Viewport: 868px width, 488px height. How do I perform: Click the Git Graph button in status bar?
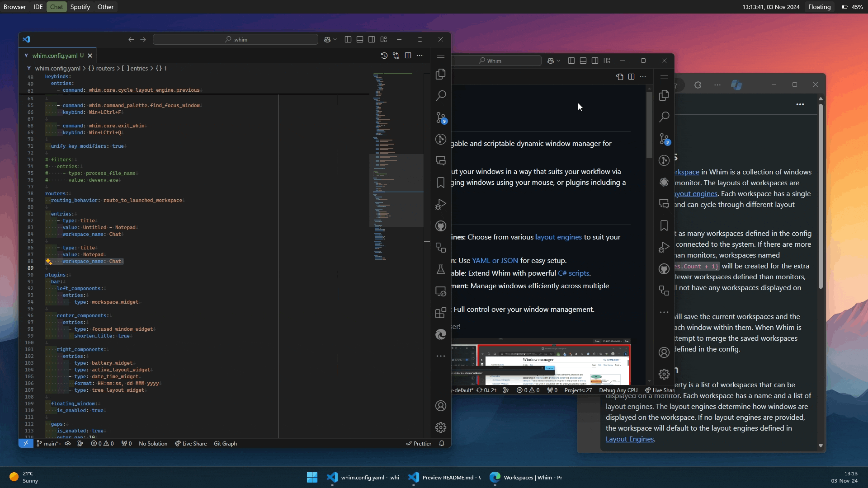click(225, 443)
